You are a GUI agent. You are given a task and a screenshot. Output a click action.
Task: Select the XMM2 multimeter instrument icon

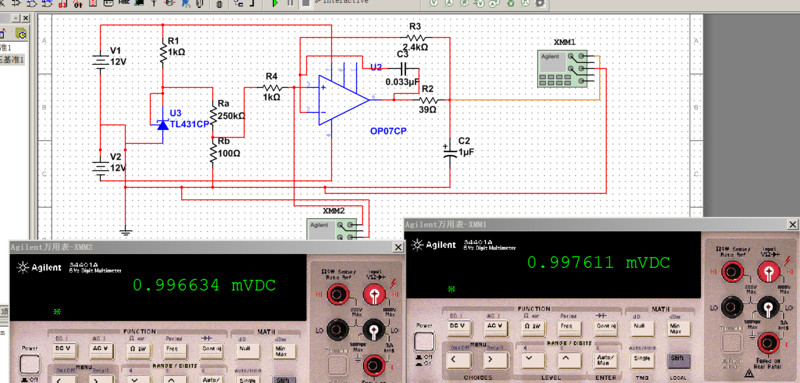[x=332, y=228]
